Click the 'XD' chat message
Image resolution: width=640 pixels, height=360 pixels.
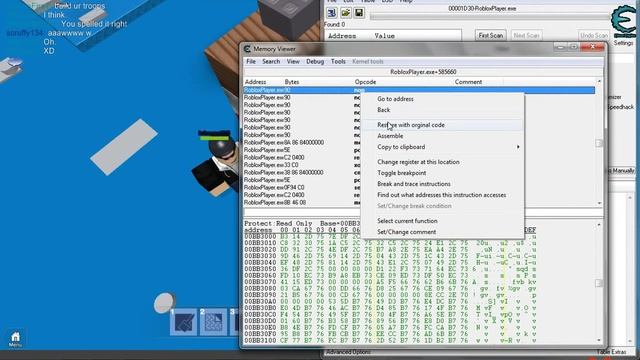pyautogui.click(x=49, y=51)
